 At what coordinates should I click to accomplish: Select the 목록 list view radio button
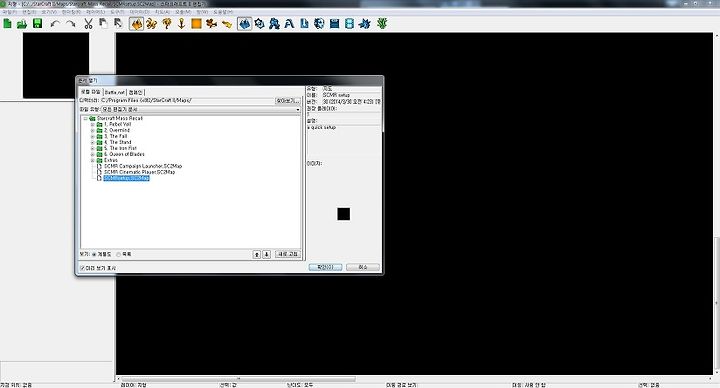coord(118,254)
